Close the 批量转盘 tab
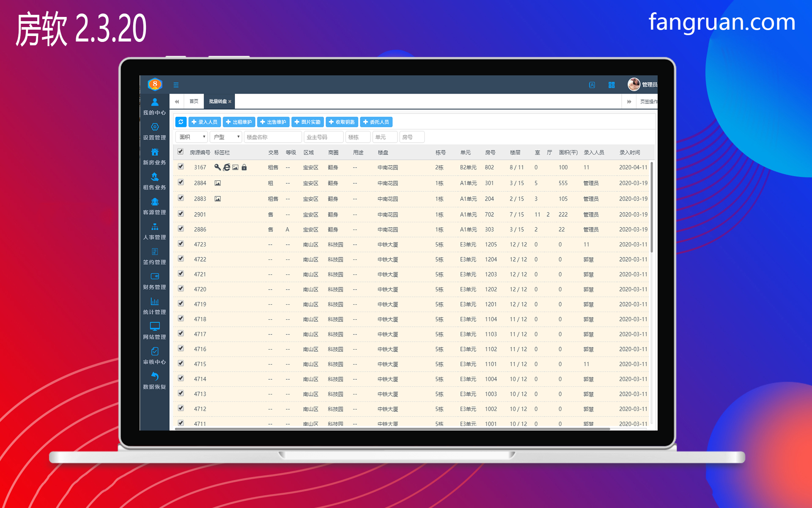Viewport: 812px width, 508px height. click(x=230, y=102)
